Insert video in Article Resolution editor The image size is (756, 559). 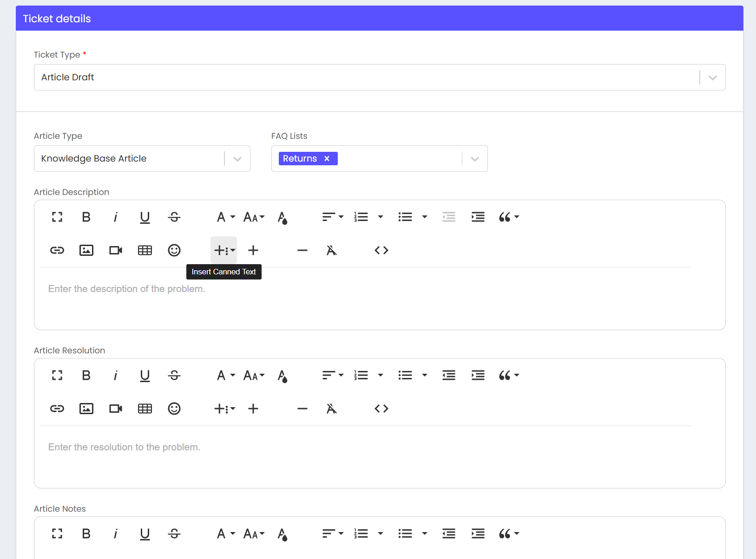pos(116,409)
